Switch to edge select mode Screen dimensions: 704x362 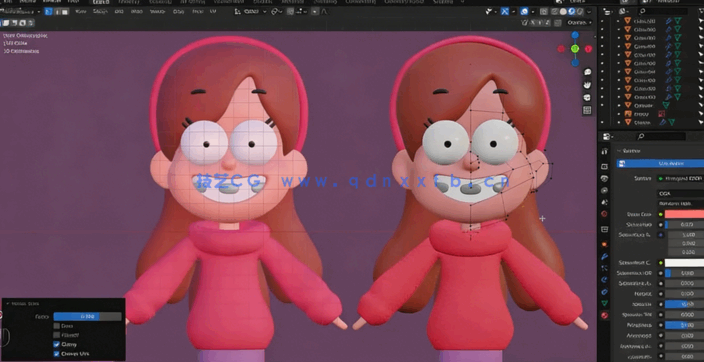[x=57, y=11]
